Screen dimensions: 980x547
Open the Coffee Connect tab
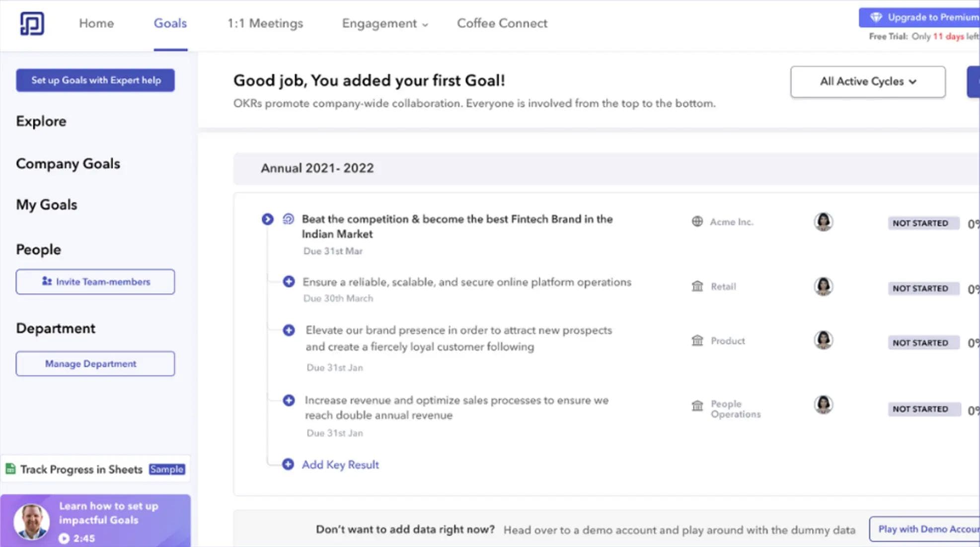tap(502, 23)
